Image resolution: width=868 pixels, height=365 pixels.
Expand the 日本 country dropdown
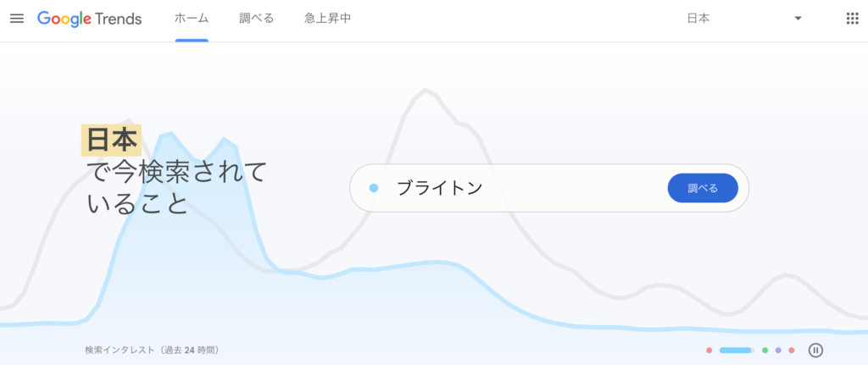tap(743, 19)
